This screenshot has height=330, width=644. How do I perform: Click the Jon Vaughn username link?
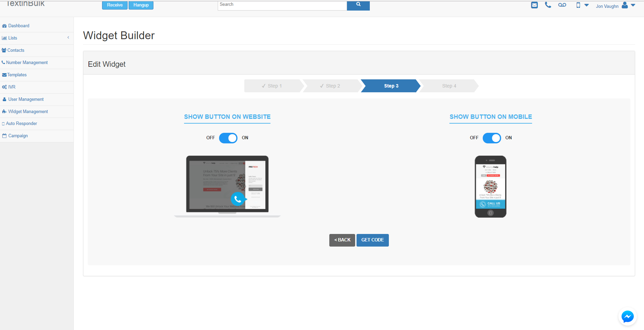point(607,6)
